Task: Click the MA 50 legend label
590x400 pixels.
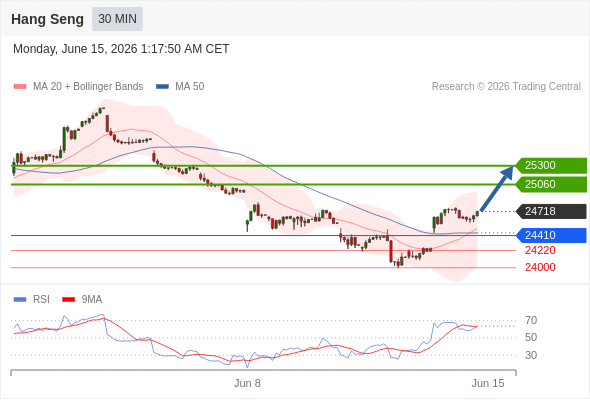Action: (x=190, y=87)
